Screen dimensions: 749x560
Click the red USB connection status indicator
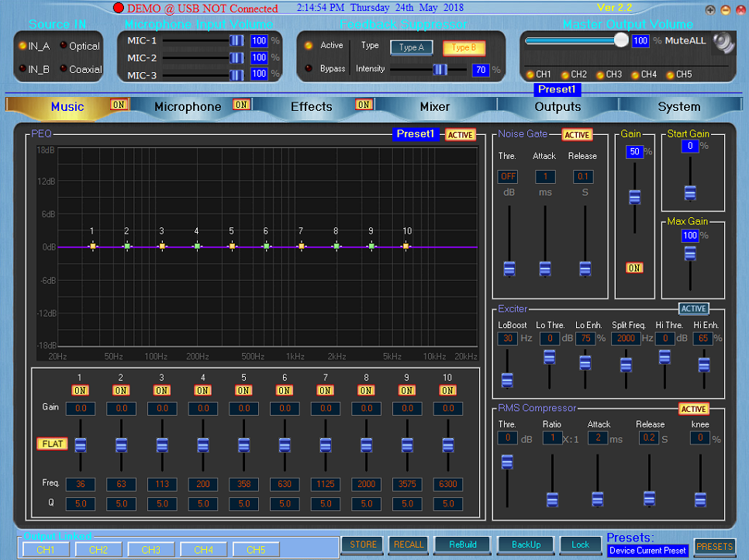tap(119, 8)
